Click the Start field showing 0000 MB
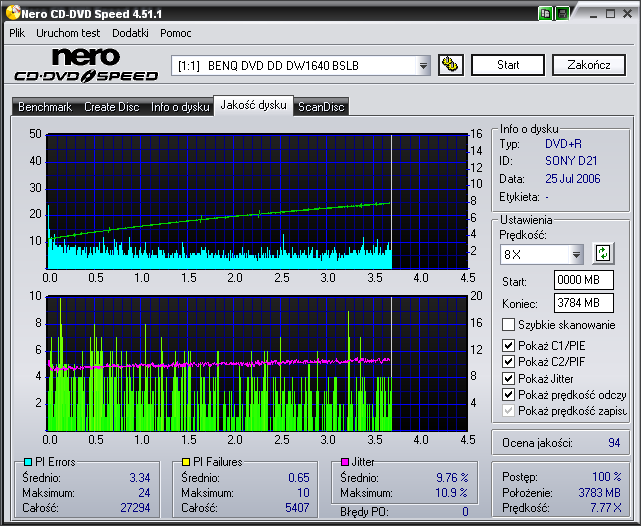This screenshot has width=641, height=526. coord(584,280)
